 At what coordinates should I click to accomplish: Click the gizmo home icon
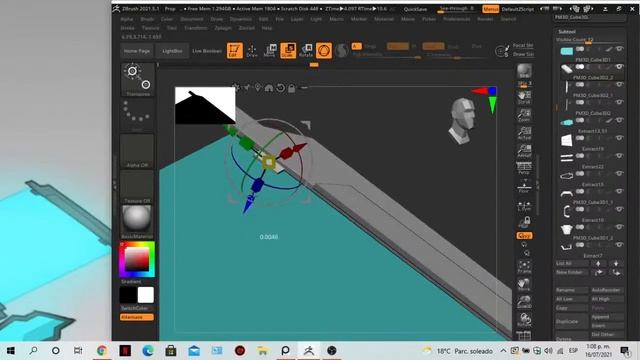coord(269,88)
